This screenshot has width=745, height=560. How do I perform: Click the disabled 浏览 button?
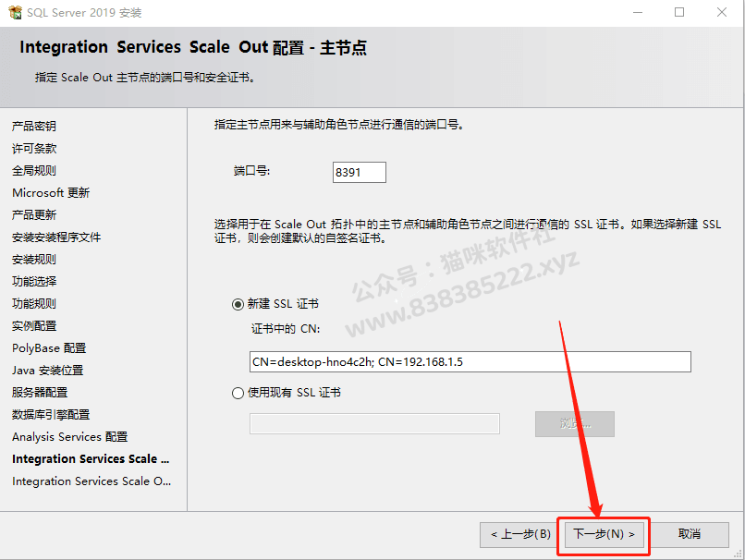575,423
